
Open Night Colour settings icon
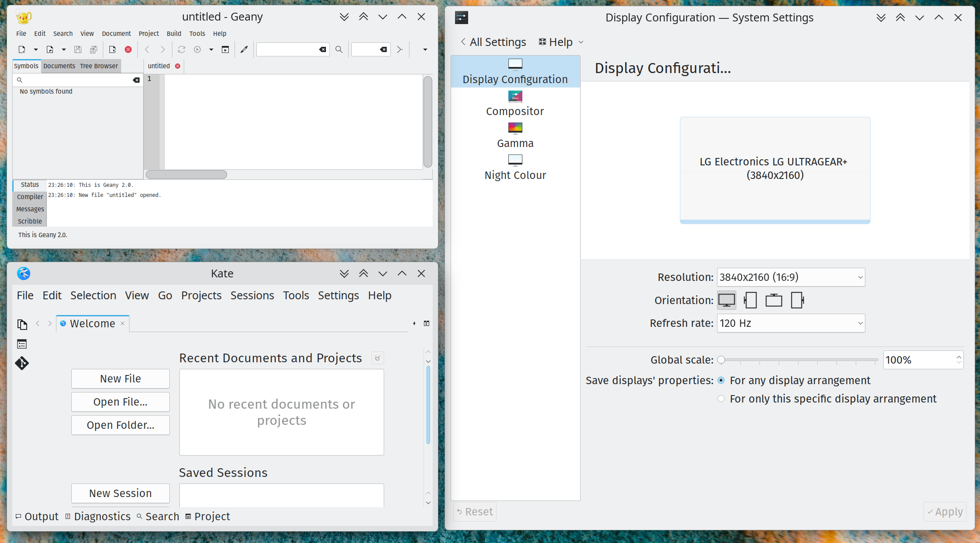coord(515,160)
